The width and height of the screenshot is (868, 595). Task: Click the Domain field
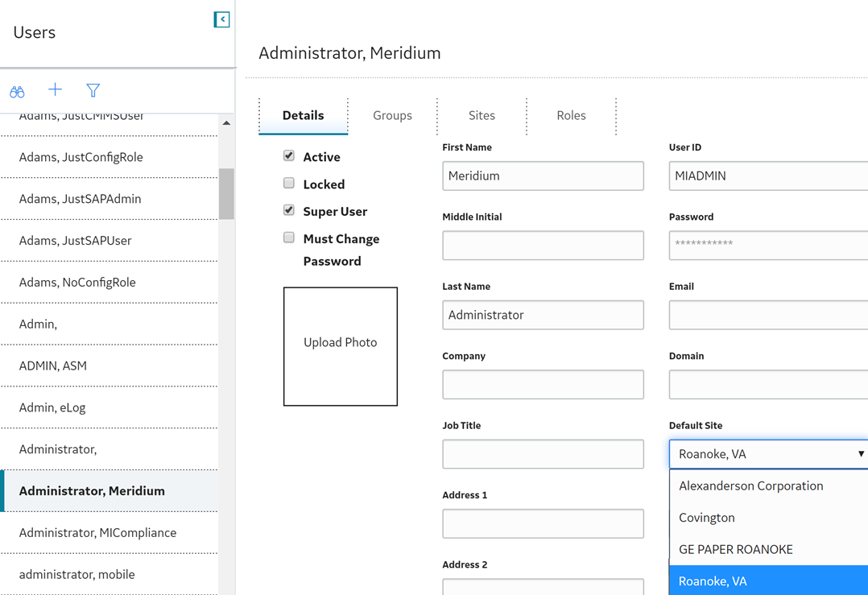tap(768, 385)
